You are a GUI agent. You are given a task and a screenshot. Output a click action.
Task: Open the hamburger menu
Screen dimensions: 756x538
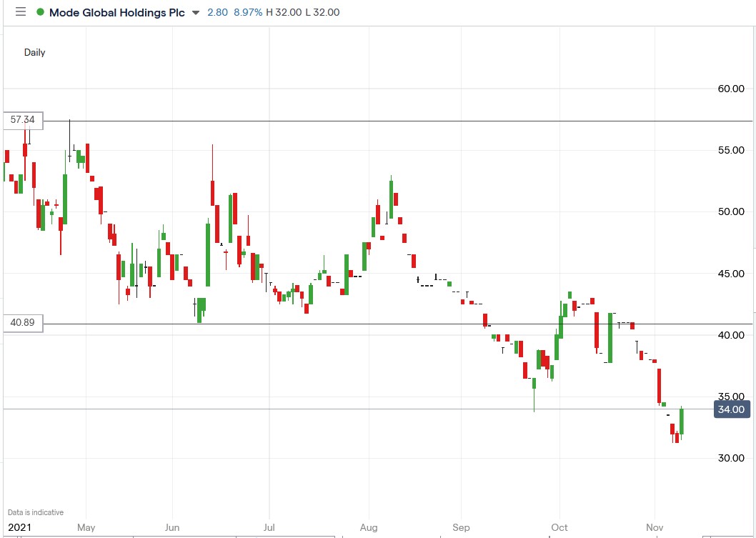(21, 11)
